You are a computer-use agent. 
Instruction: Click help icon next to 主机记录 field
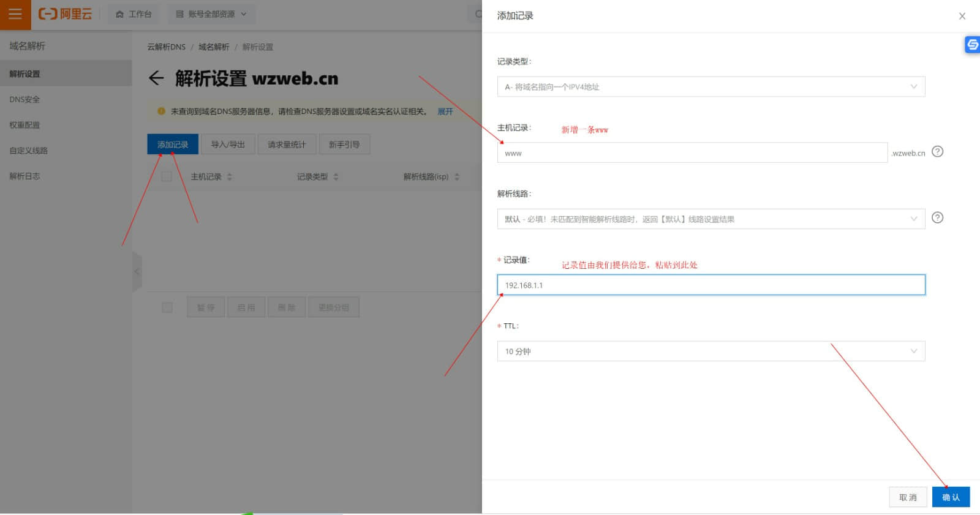937,152
